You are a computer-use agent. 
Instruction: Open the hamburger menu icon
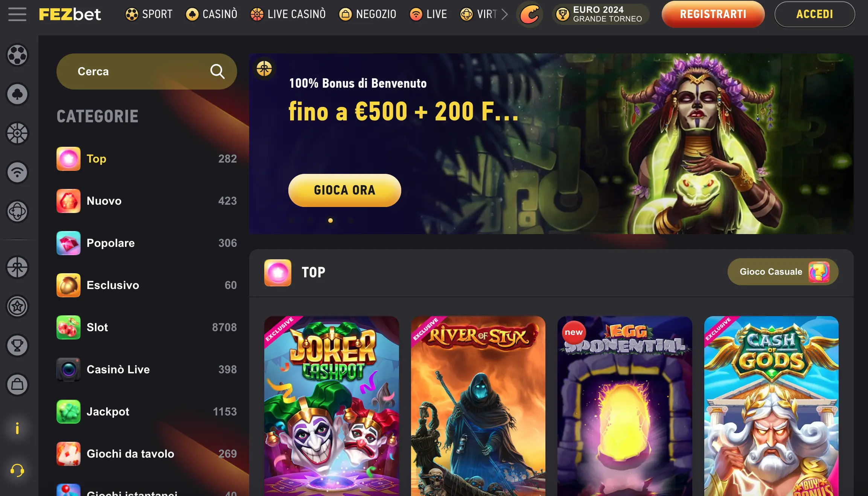click(x=17, y=14)
